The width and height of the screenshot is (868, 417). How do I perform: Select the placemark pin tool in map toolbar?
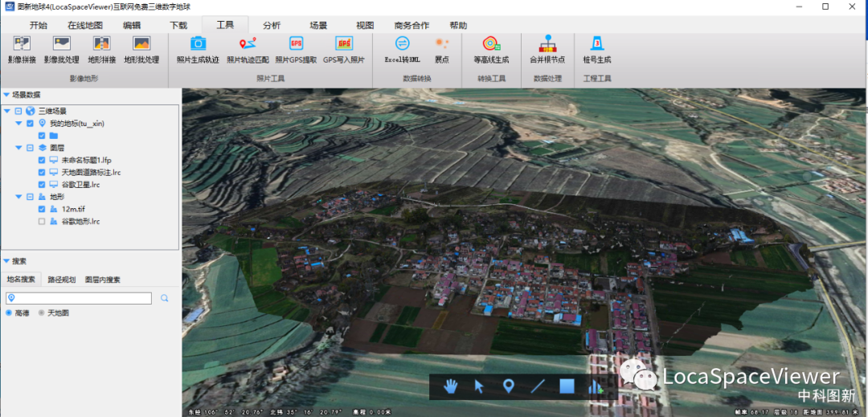[508, 386]
